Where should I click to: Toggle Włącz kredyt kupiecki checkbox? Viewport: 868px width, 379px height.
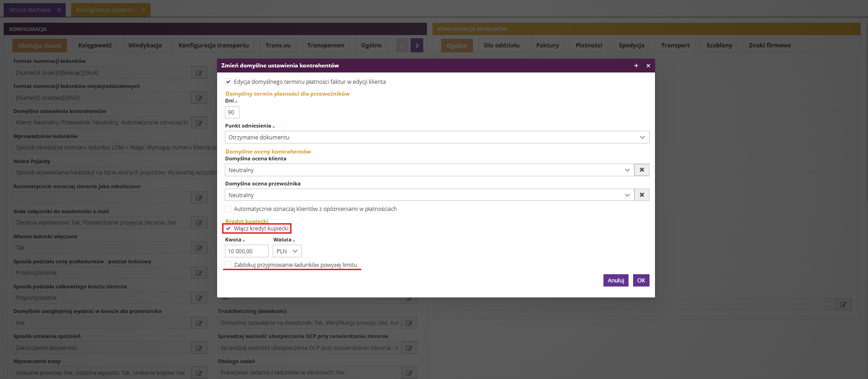tap(228, 229)
